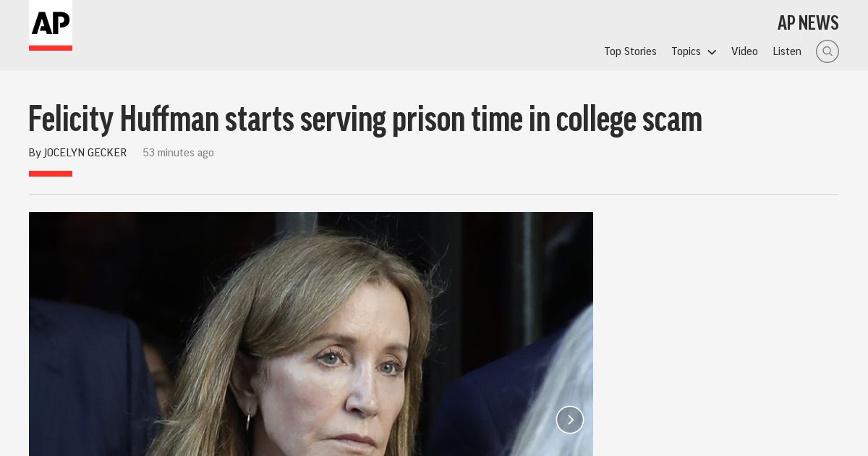
Task: Click the AP logo in header
Action: point(51,22)
